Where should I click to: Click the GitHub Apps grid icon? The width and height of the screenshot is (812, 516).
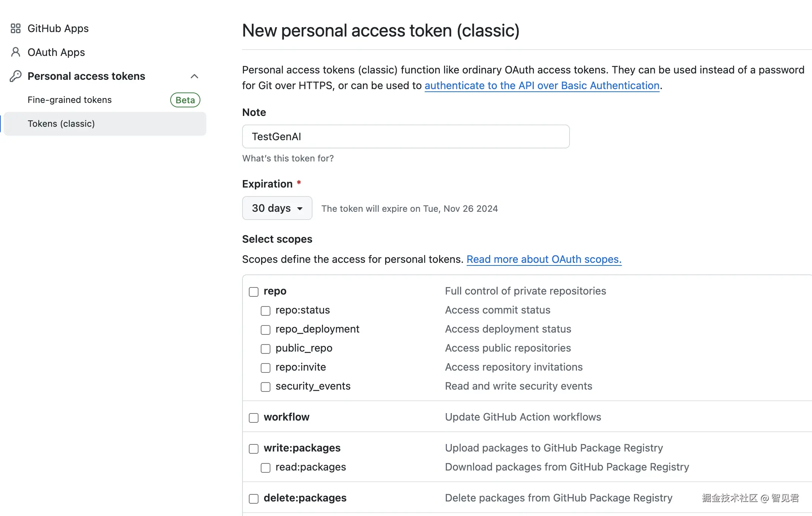(15, 29)
